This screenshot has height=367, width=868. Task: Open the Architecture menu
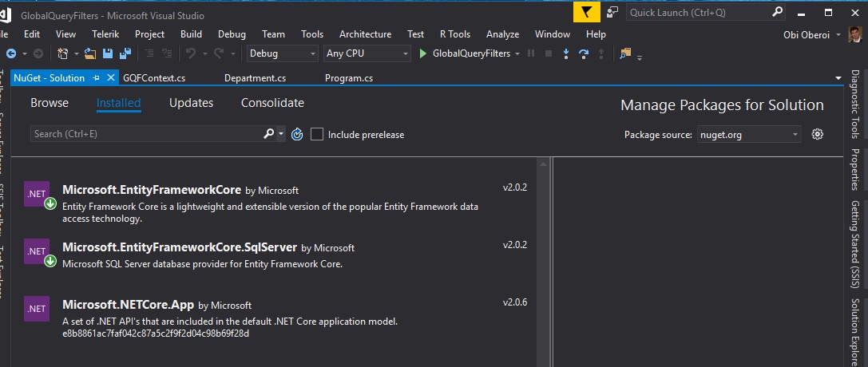(365, 34)
